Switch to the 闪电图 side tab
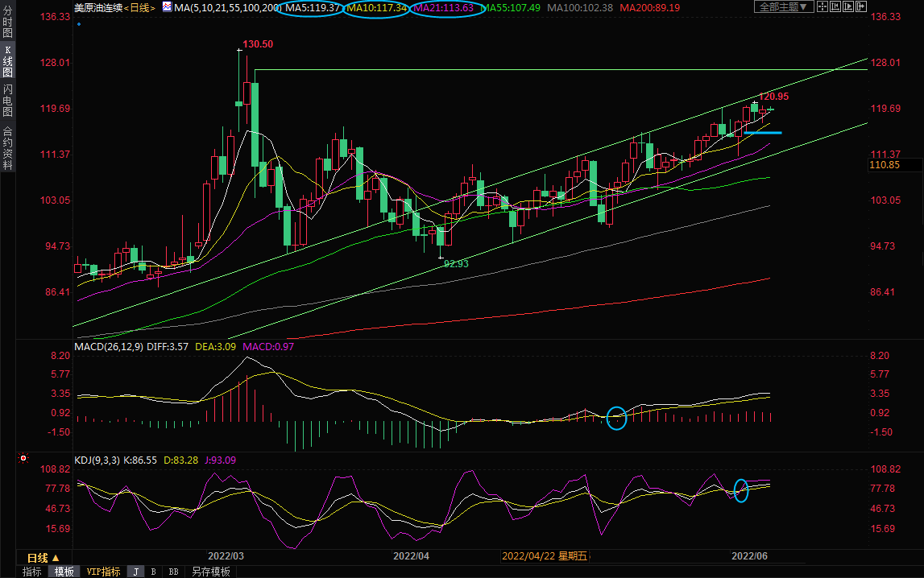Screen dimensions: 924x578 pos(7,100)
